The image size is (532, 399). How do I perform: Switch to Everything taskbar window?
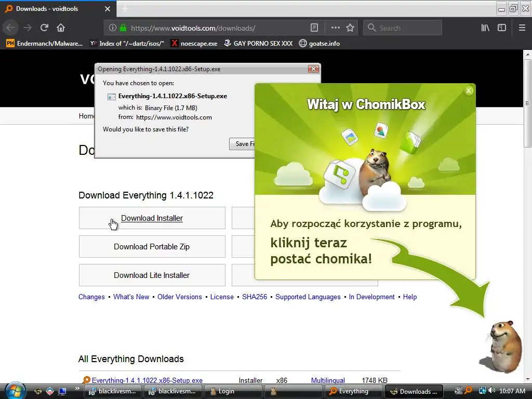pos(353,391)
